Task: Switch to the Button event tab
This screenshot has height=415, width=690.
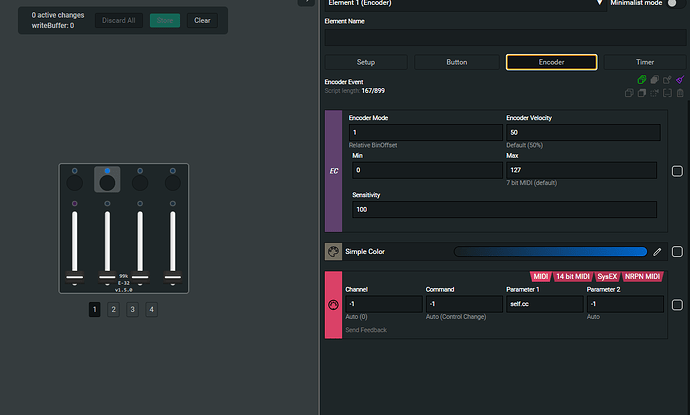Action: click(455, 62)
